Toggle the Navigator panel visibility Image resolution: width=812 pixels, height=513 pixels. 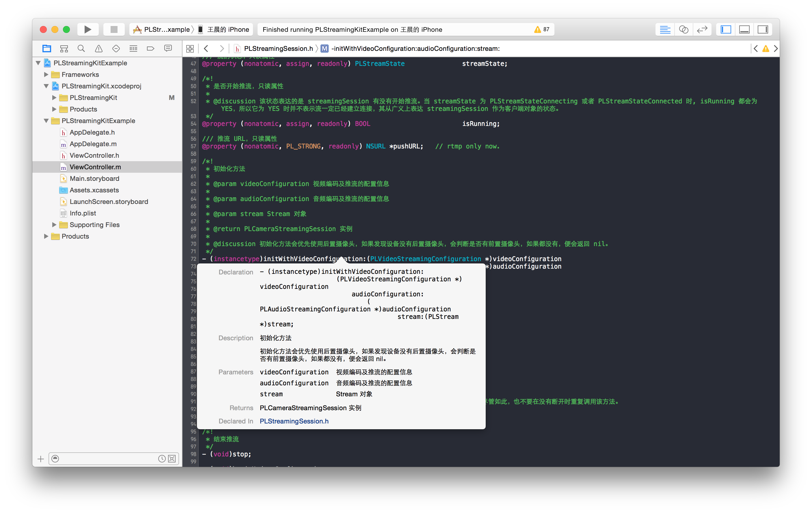[x=726, y=30]
